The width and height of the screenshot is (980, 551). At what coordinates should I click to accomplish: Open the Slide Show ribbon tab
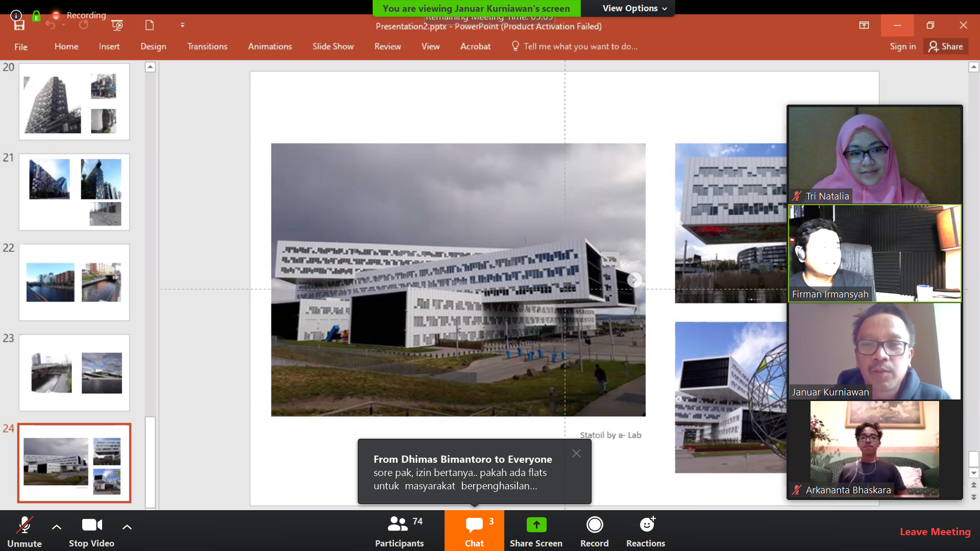[x=333, y=46]
